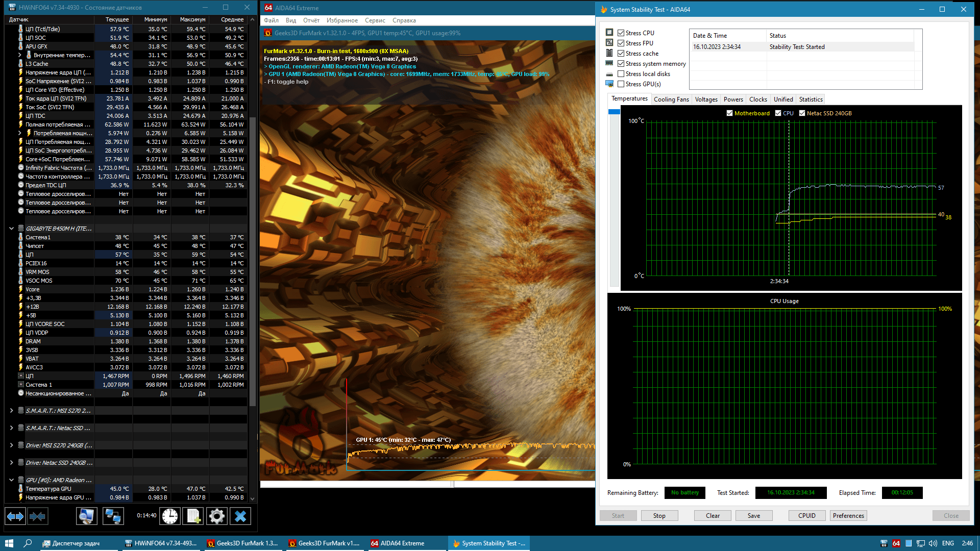
Task: Click the monitor icon in HWiNFO toolbar
Action: tap(87, 516)
